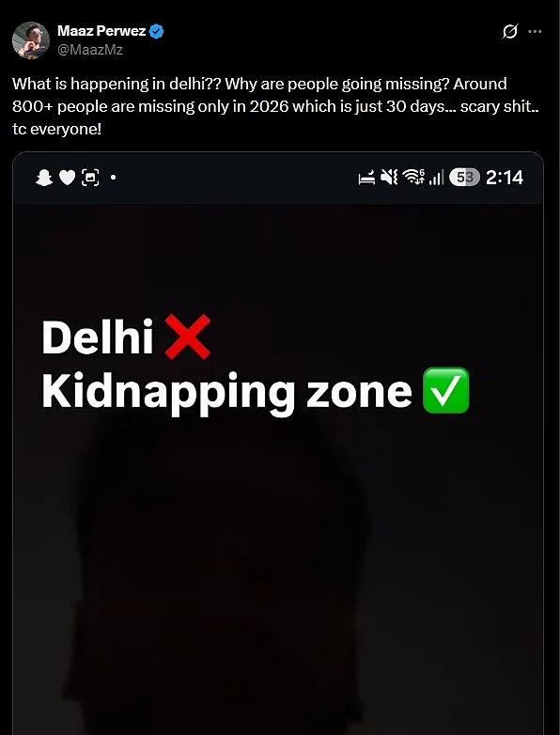
Task: Click the muted vibrate status icon
Action: (389, 178)
